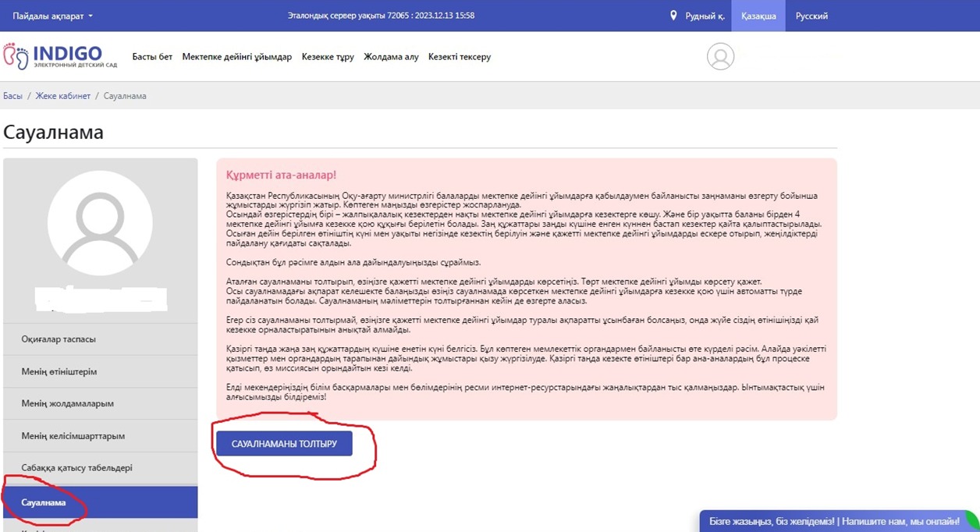Follow the Басы breadcrumb link
Viewport: 980px width, 532px height.
click(x=12, y=96)
